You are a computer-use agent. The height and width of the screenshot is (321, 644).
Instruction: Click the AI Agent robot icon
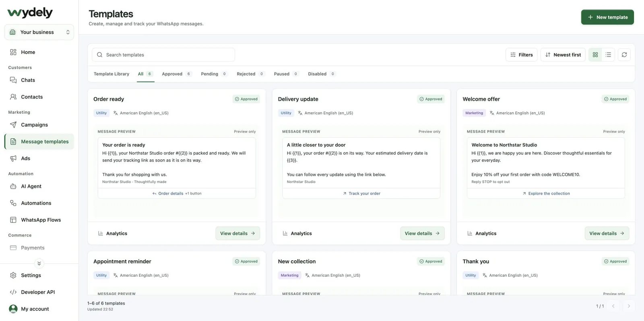13,186
